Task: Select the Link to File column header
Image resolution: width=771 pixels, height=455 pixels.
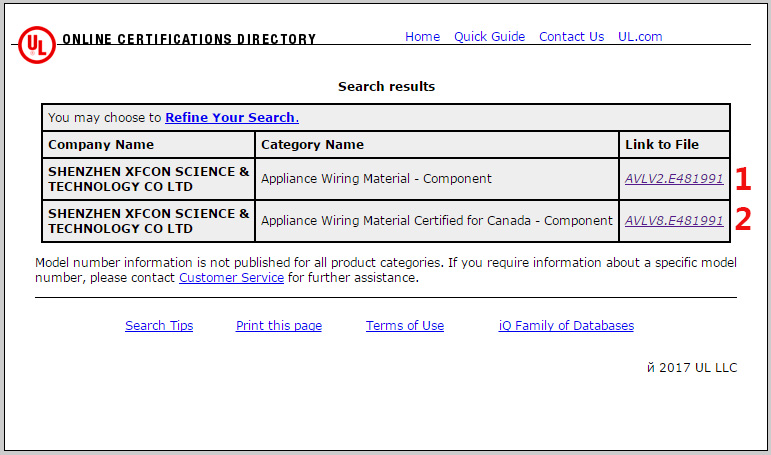Action: click(674, 145)
